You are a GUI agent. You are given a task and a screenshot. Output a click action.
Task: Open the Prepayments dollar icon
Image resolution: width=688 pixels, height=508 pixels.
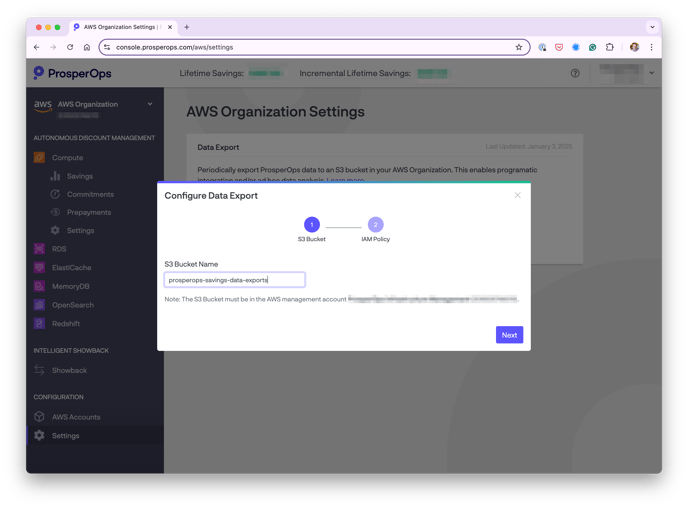(x=55, y=212)
